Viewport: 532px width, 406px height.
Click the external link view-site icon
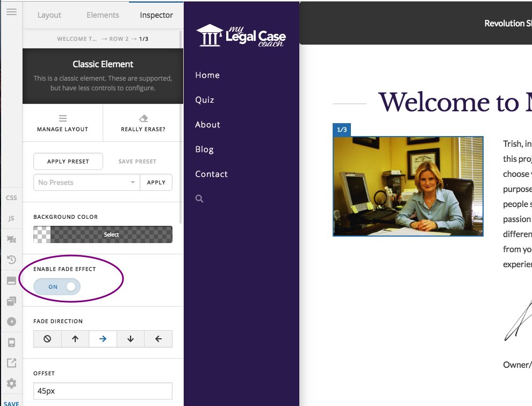coord(11,363)
